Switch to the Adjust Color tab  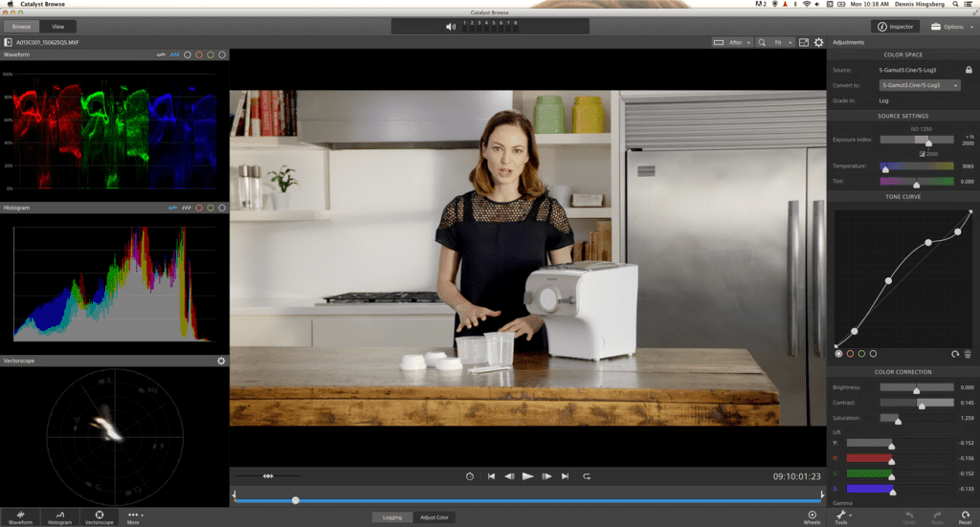click(434, 517)
